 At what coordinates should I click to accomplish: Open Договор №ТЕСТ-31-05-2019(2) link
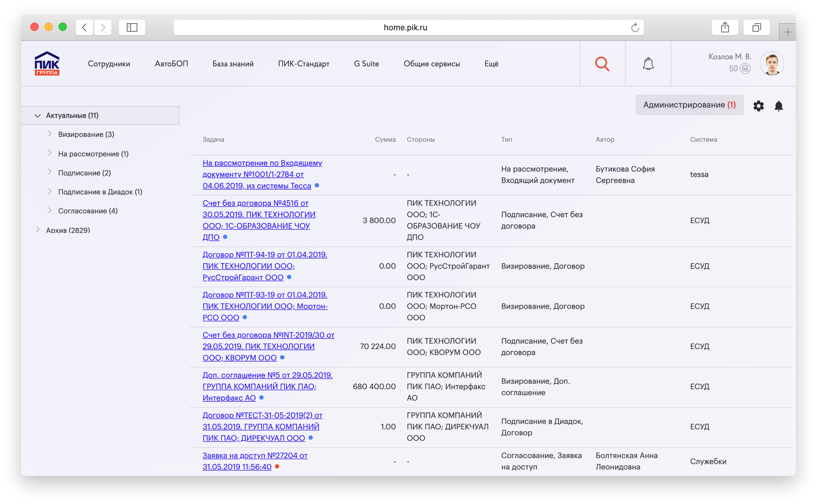(x=262, y=426)
